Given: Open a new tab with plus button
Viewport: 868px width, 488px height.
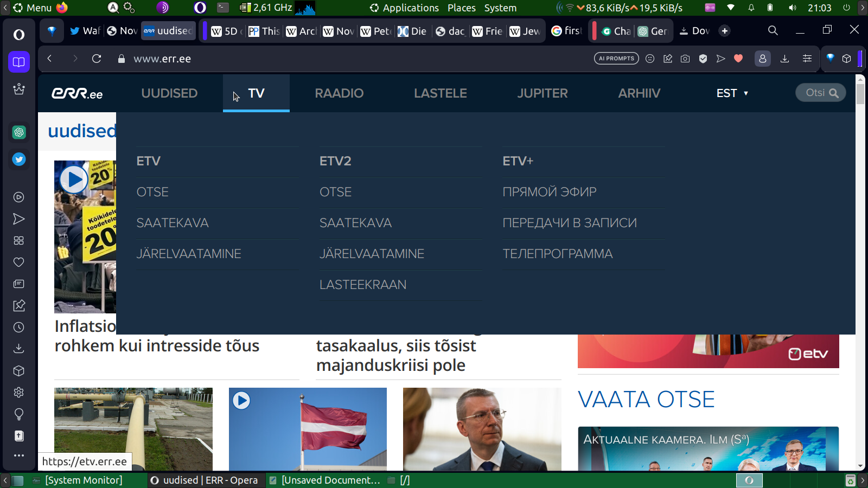Looking at the screenshot, I should [725, 31].
